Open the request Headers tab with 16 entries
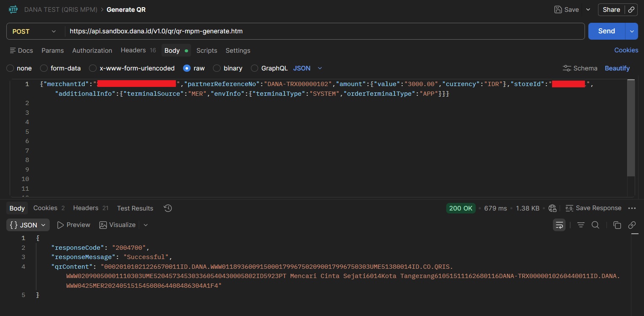This screenshot has height=316, width=644. pyautogui.click(x=138, y=50)
